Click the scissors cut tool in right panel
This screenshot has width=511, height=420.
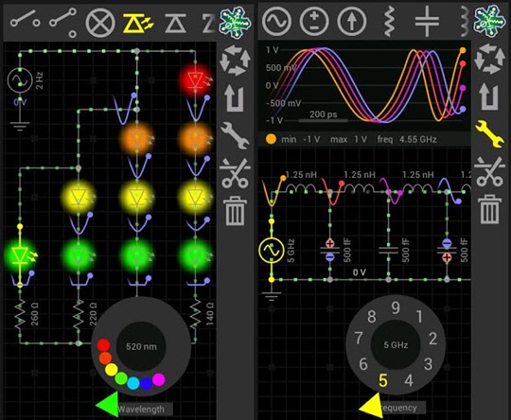489,172
